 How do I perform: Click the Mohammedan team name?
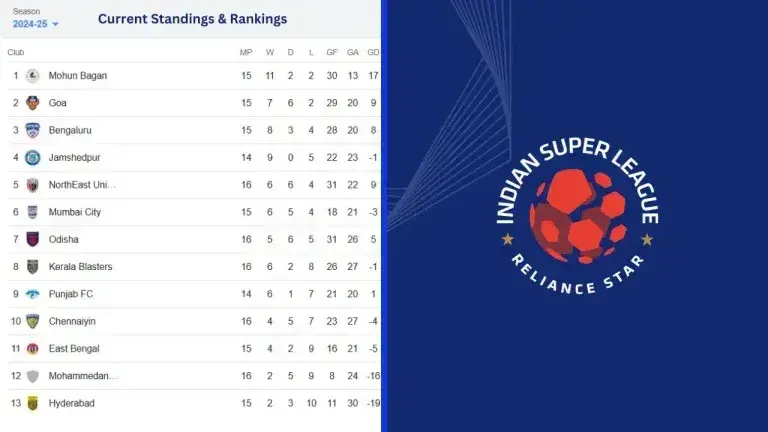pyautogui.click(x=83, y=376)
